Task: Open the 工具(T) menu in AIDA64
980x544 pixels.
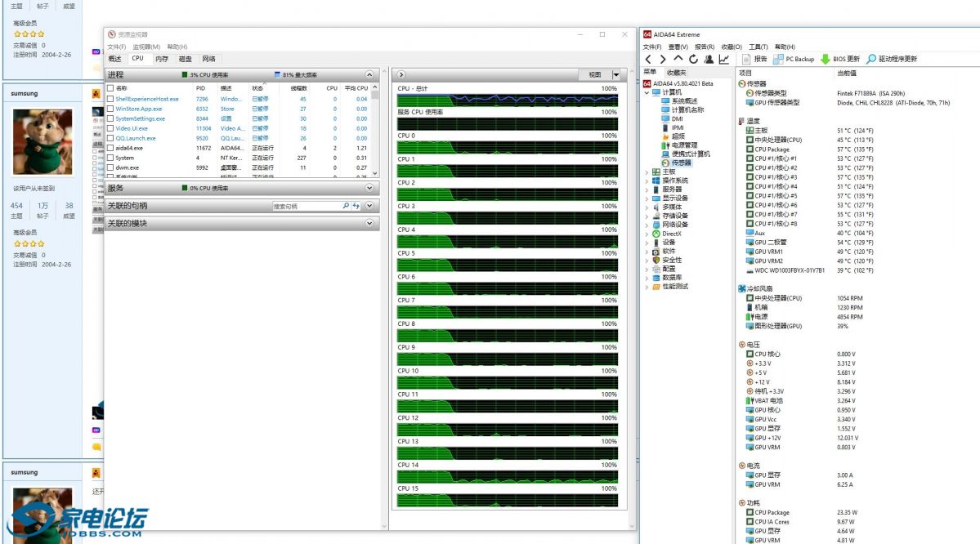Action: (758, 47)
